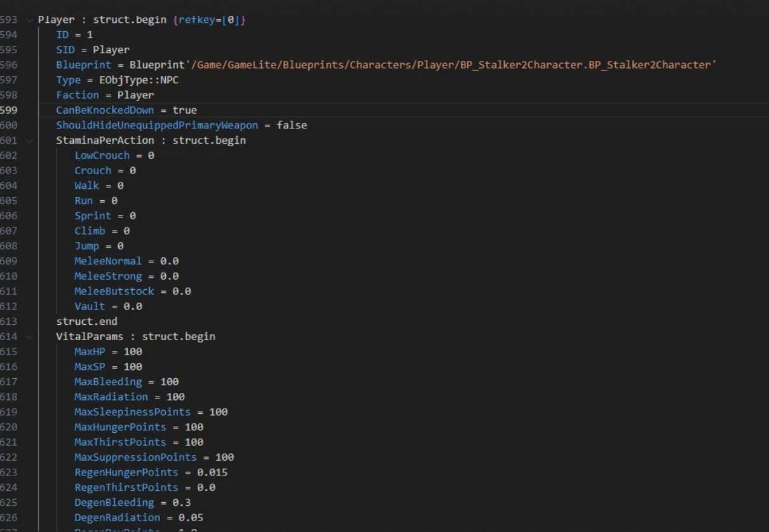769x532 pixels.
Task: Fold the VitalParams struct block
Action: point(29,337)
